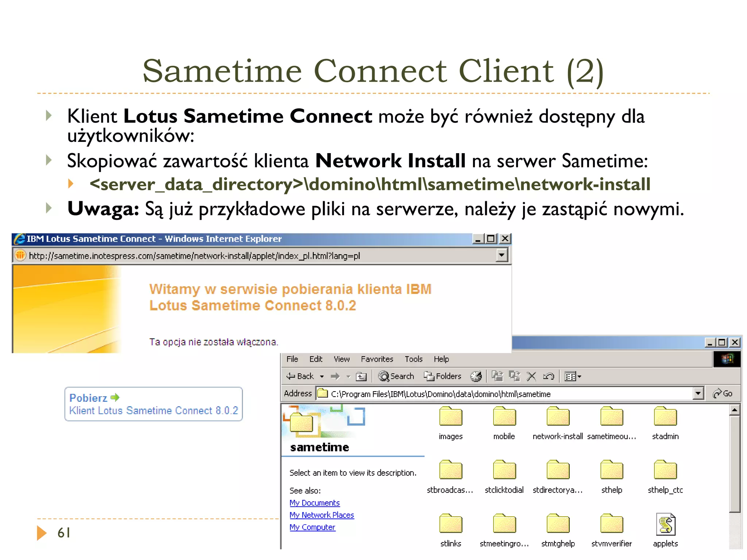Open the sthelp_ctc folder
The height and width of the screenshot is (560, 747).
[x=665, y=477]
